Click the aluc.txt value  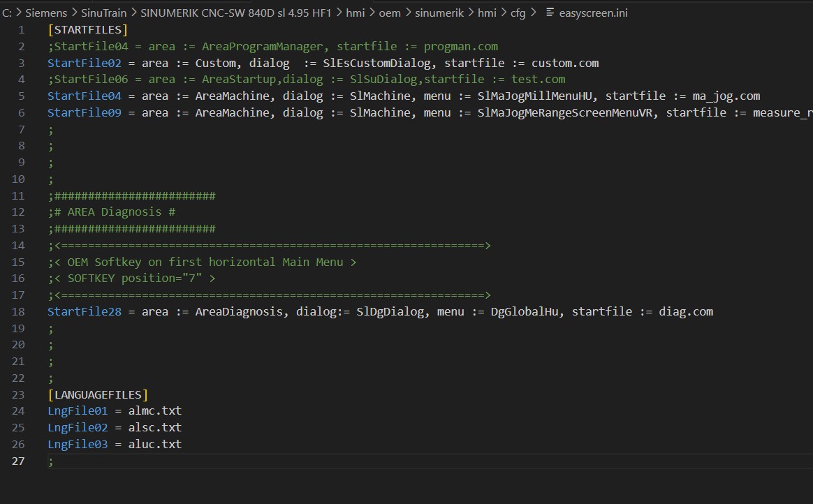point(155,445)
